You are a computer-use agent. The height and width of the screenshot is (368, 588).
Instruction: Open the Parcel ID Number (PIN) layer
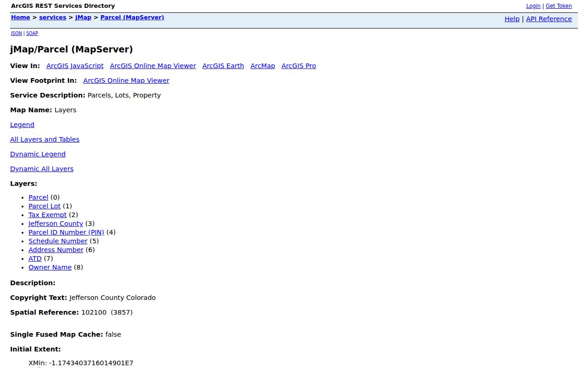click(66, 232)
